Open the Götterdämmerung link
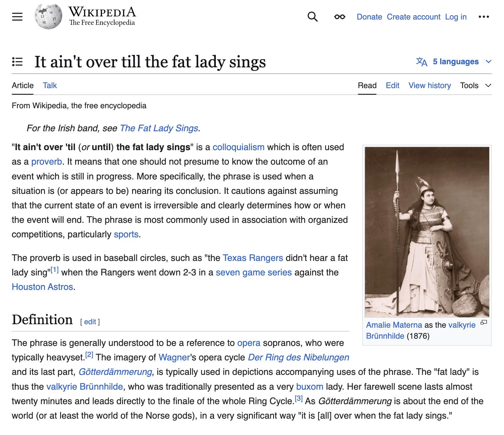This screenshot has height=435, width=504. 115,372
